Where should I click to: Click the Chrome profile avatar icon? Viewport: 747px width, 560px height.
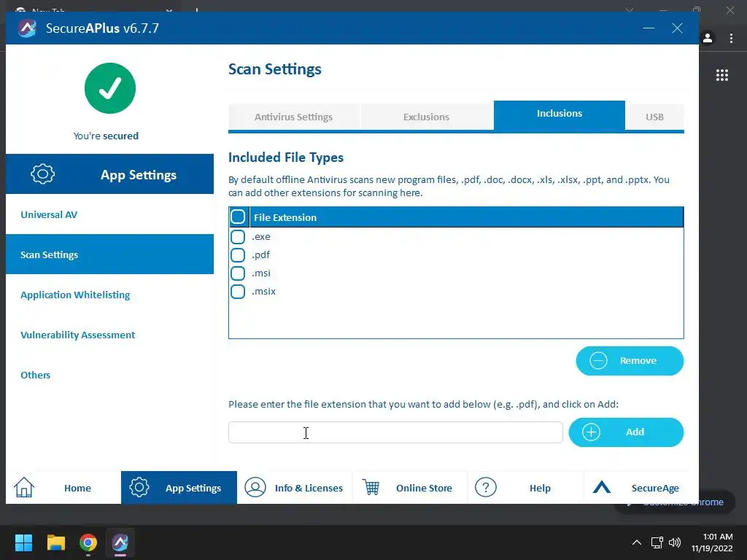click(x=708, y=38)
